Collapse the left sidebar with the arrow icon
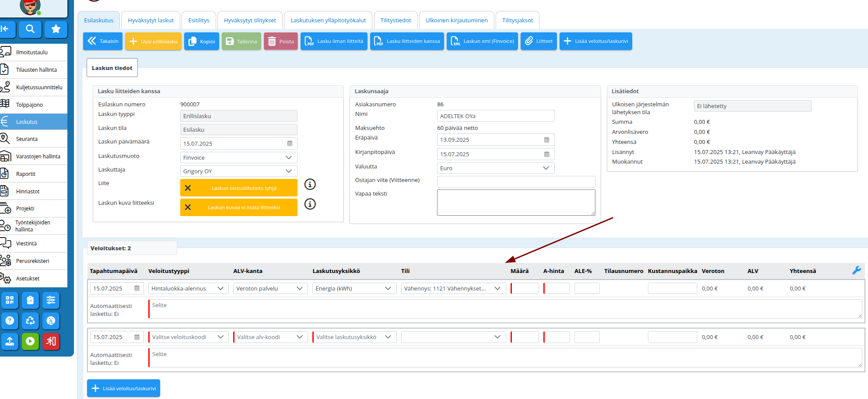Screen dimensions: 868x399 point(5,29)
